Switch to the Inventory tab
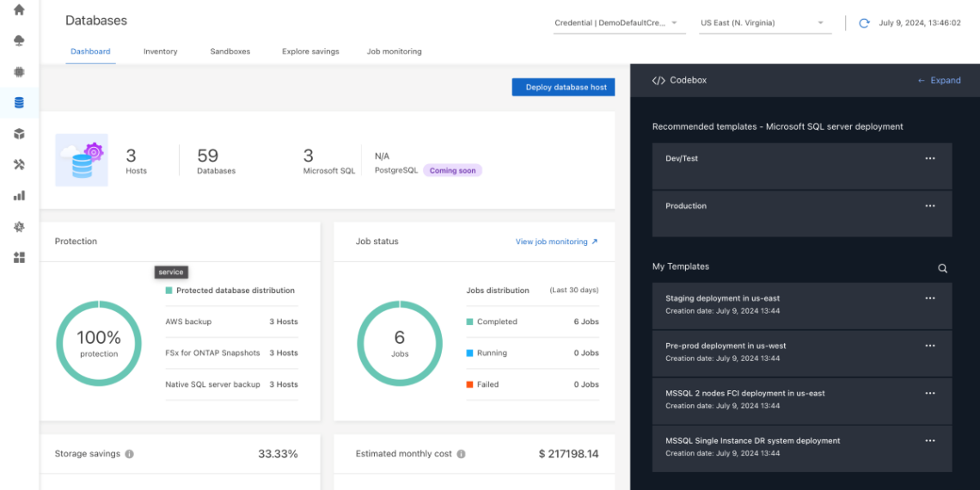This screenshot has width=980, height=490. tap(160, 52)
